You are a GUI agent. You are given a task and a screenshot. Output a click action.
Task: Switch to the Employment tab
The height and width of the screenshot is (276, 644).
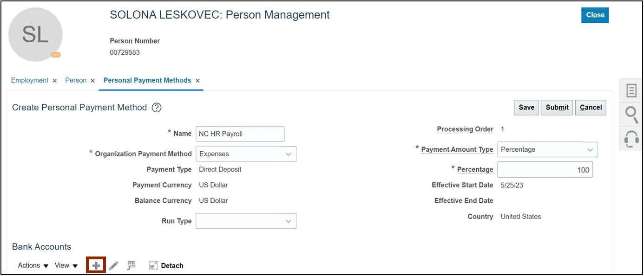pyautogui.click(x=30, y=80)
